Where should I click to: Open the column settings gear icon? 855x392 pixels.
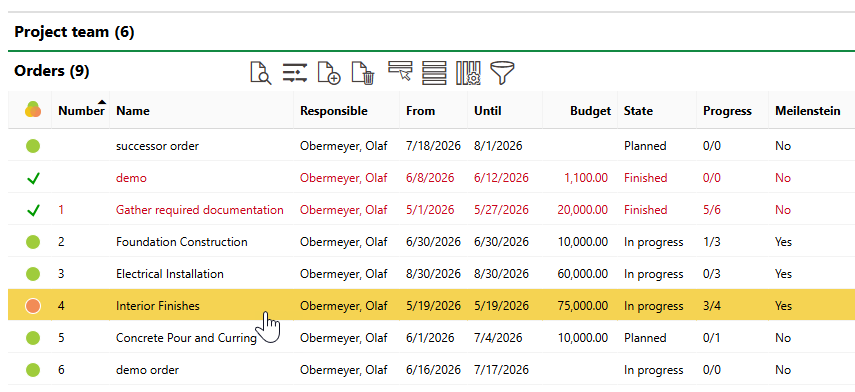click(468, 73)
